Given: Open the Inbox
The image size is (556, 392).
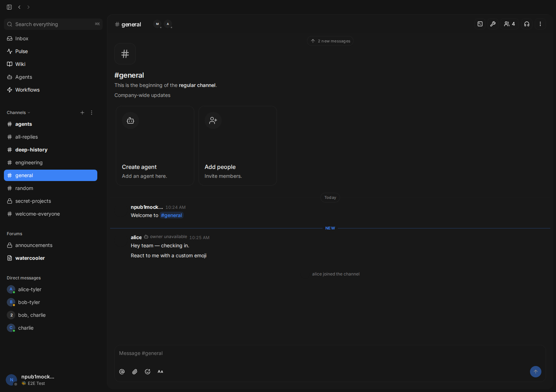Looking at the screenshot, I should 51,38.
